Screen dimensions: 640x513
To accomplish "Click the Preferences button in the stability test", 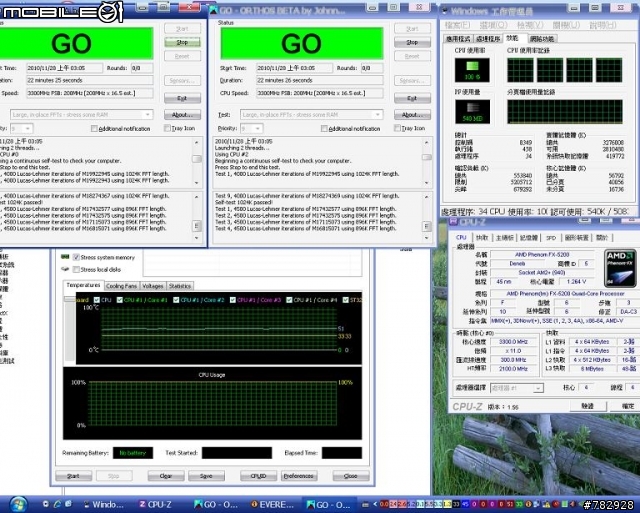I will 299,476.
